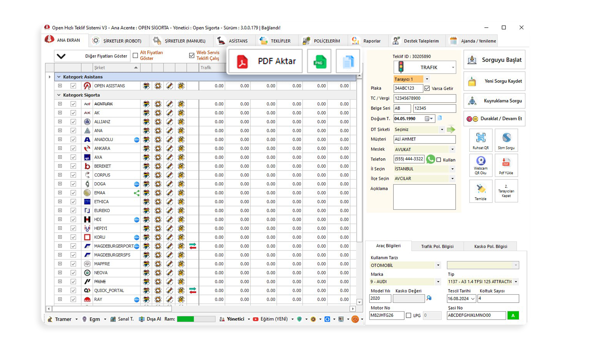Viewport: 607px width, 364px height.
Task: Click the horizontal scrollbar under the table
Action: point(112,309)
